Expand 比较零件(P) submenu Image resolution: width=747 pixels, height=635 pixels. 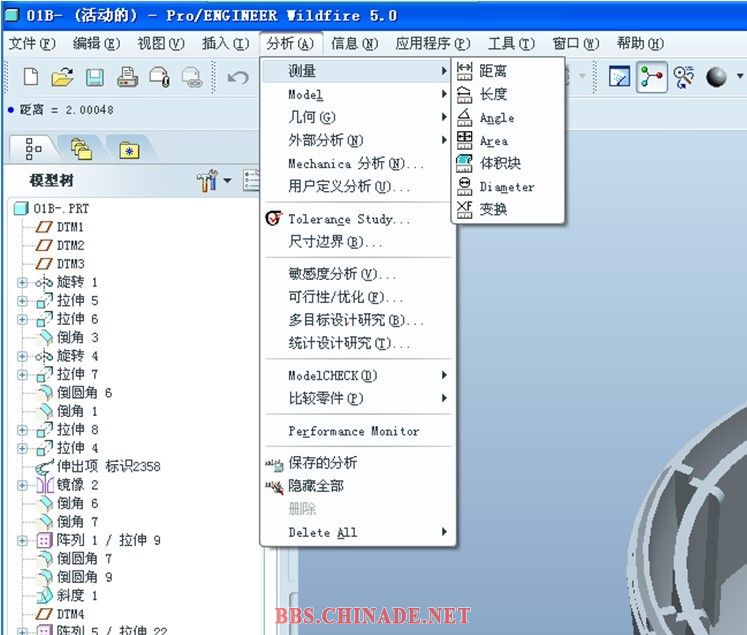(x=357, y=398)
